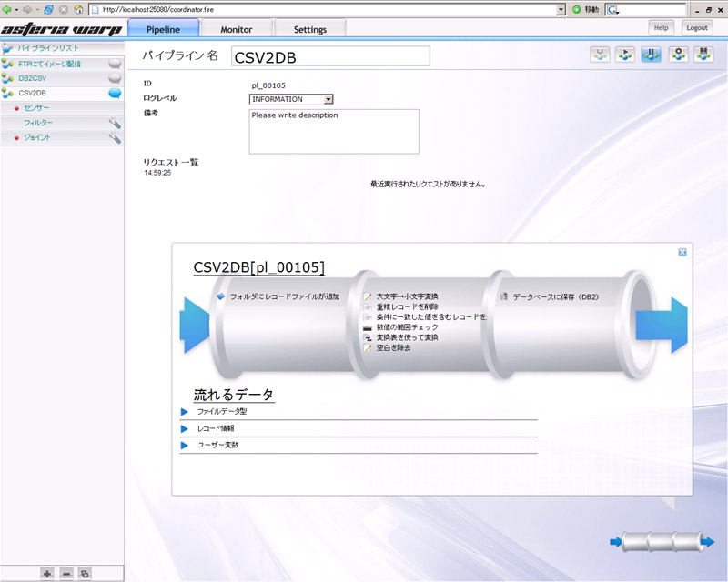Viewport: 728px width, 582px height.
Task: Select the DB2CSV pipeline in the list
Action: click(33, 78)
